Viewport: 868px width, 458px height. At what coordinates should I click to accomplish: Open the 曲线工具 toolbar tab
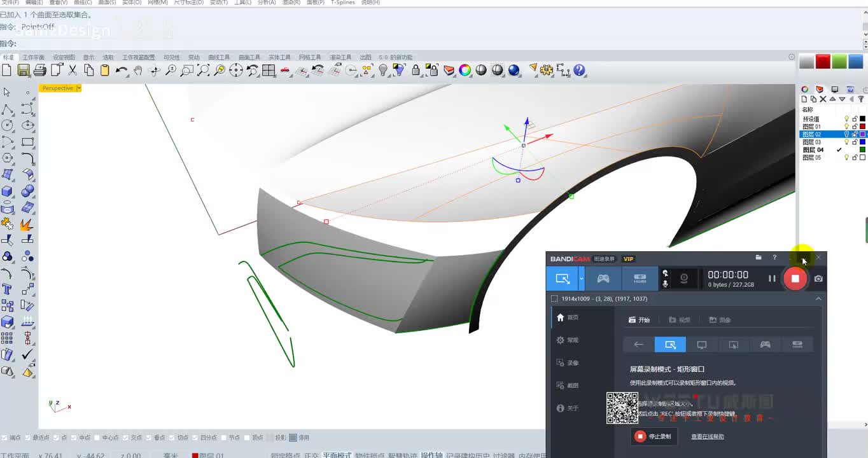[x=219, y=57]
